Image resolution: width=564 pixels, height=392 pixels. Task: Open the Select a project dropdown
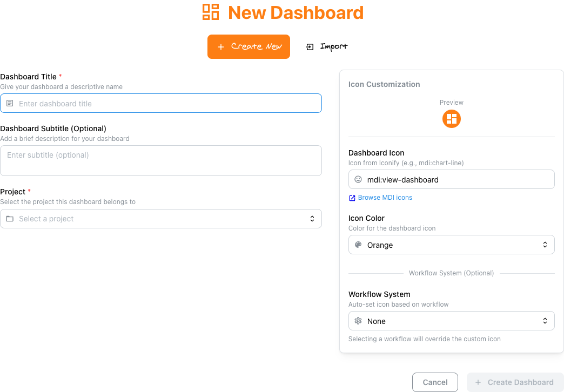tap(161, 219)
